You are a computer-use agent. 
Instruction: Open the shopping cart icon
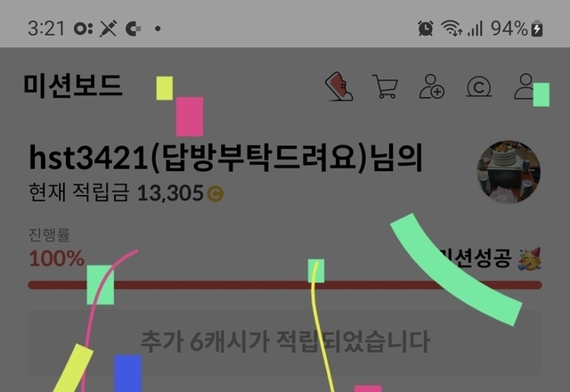385,86
